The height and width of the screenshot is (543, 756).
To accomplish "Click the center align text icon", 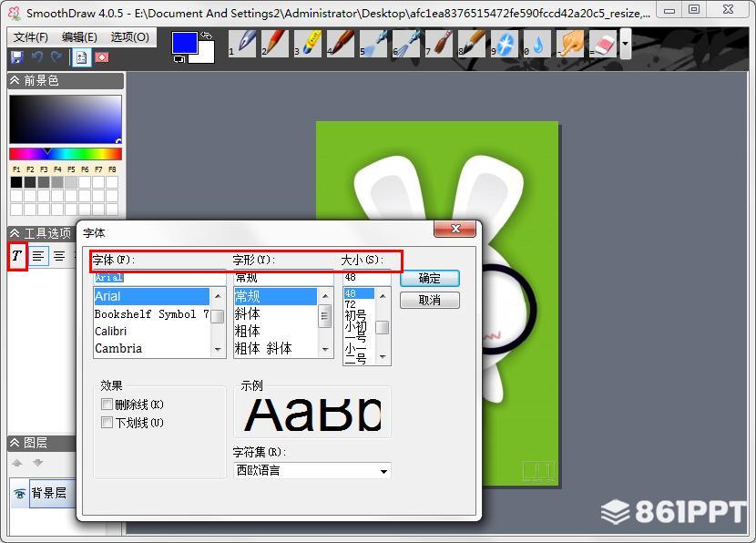I will (x=59, y=256).
